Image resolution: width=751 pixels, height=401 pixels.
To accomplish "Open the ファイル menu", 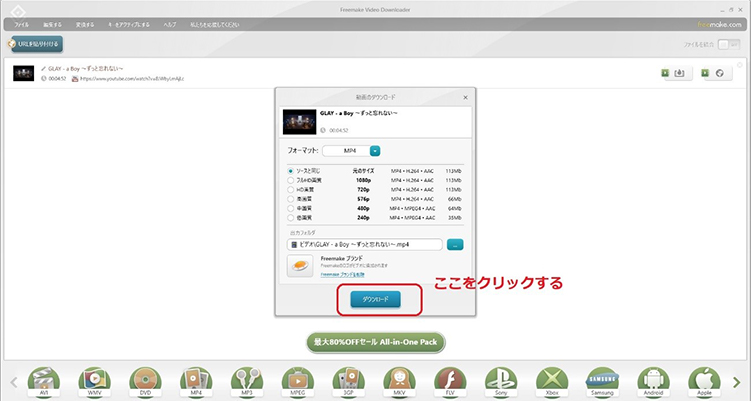I will (21, 24).
